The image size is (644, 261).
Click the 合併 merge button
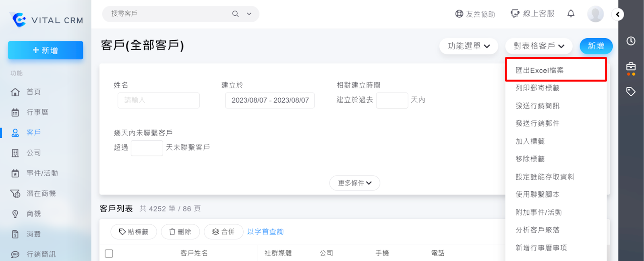[224, 232]
